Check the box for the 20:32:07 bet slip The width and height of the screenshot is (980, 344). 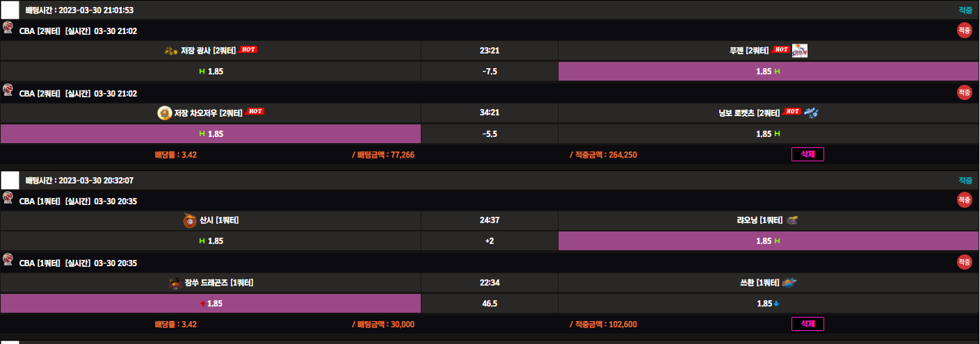(10, 180)
